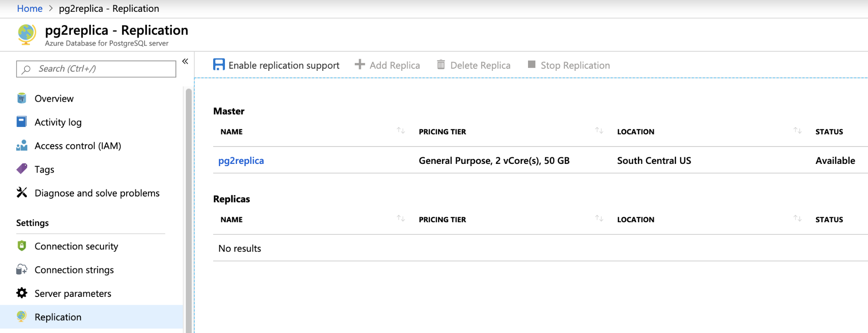Click the Overview database icon in sidebar

[22, 98]
